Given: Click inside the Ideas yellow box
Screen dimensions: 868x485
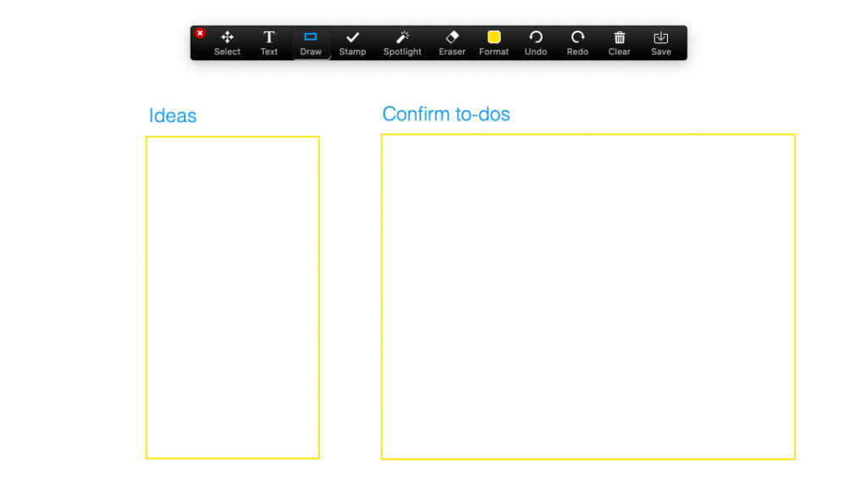Looking at the screenshot, I should [x=232, y=297].
